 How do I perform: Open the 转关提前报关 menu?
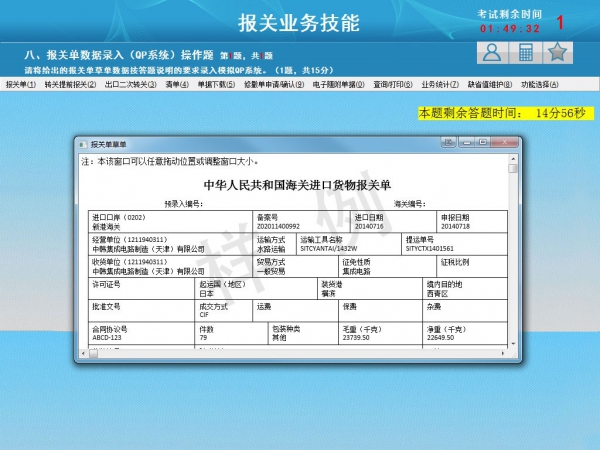coord(70,85)
